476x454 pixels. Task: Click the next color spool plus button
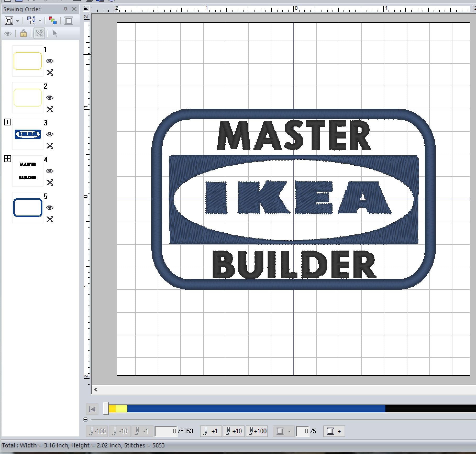tap(334, 431)
